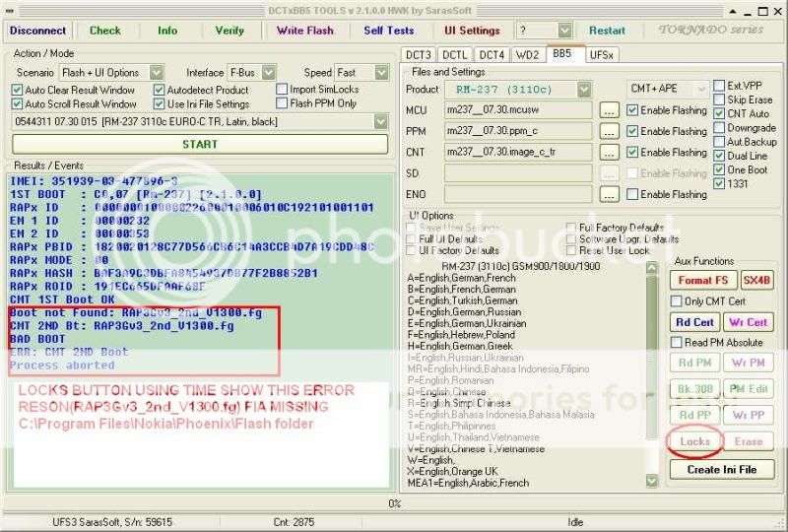This screenshot has height=532, width=788.
Task: Open the Scenario dropdown
Action: coord(157,72)
